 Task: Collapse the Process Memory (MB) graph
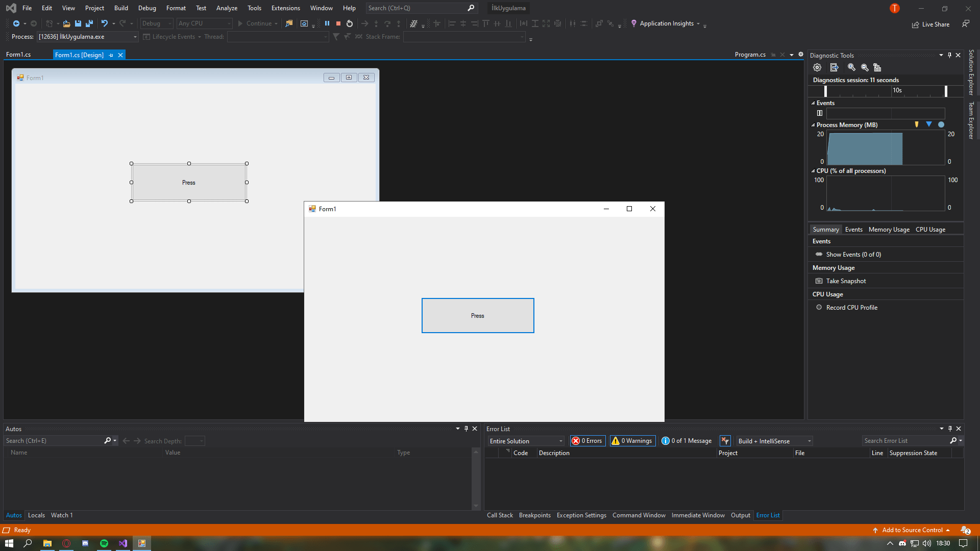813,125
